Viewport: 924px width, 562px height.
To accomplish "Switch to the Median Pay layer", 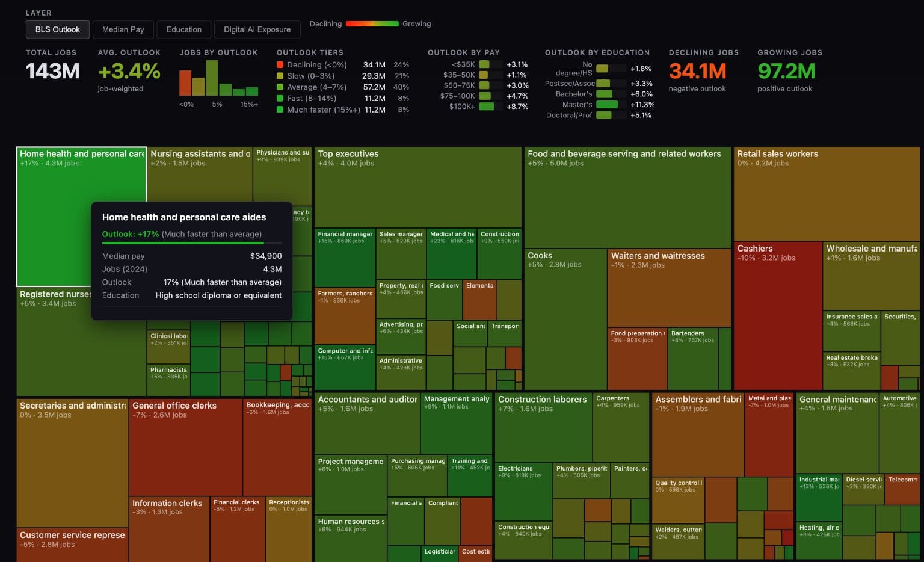I will tap(123, 29).
